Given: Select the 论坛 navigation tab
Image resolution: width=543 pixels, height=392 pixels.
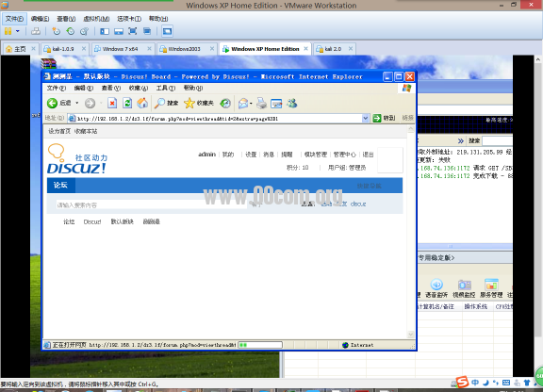Looking at the screenshot, I should click(x=60, y=186).
